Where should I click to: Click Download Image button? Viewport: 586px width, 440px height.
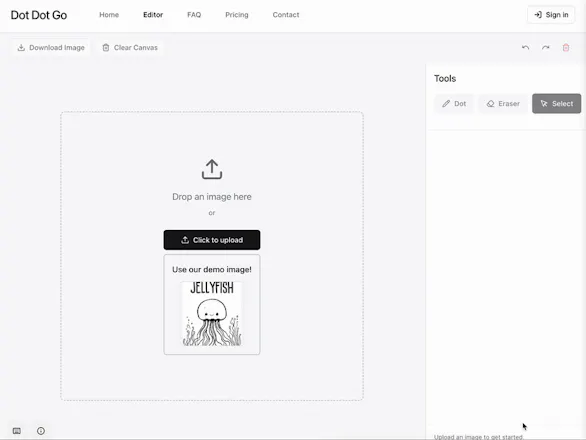pos(51,47)
